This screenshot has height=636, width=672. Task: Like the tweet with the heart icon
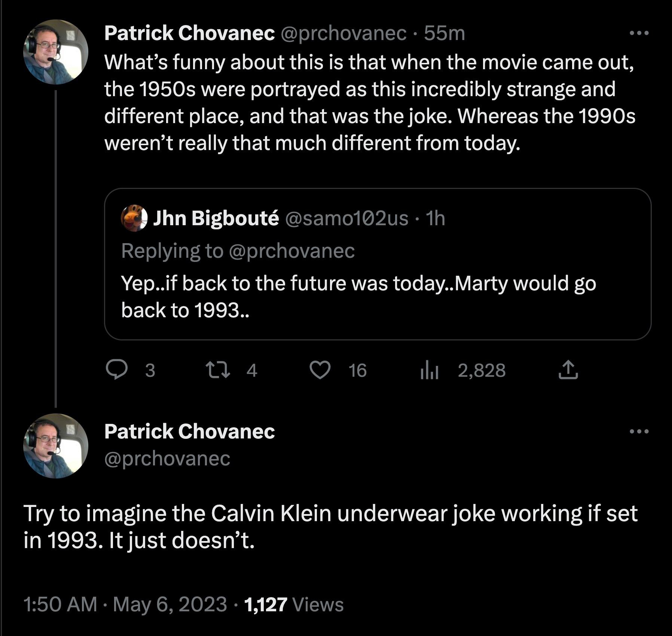320,370
